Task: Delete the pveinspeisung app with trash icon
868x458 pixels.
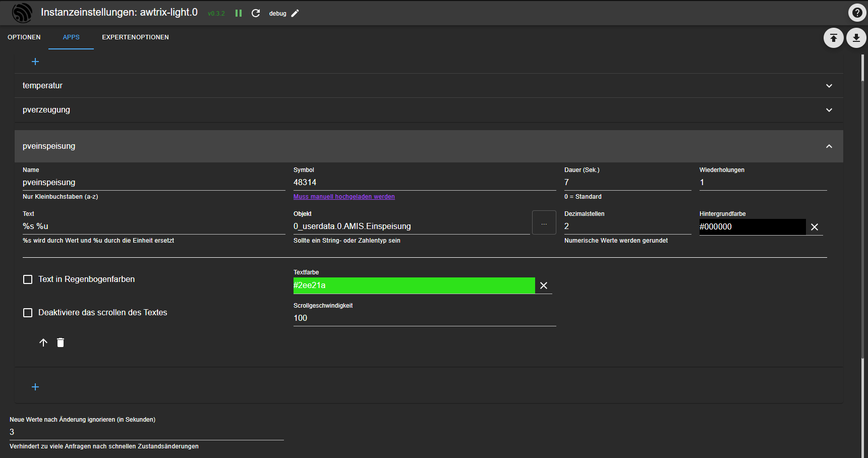Action: (61, 342)
